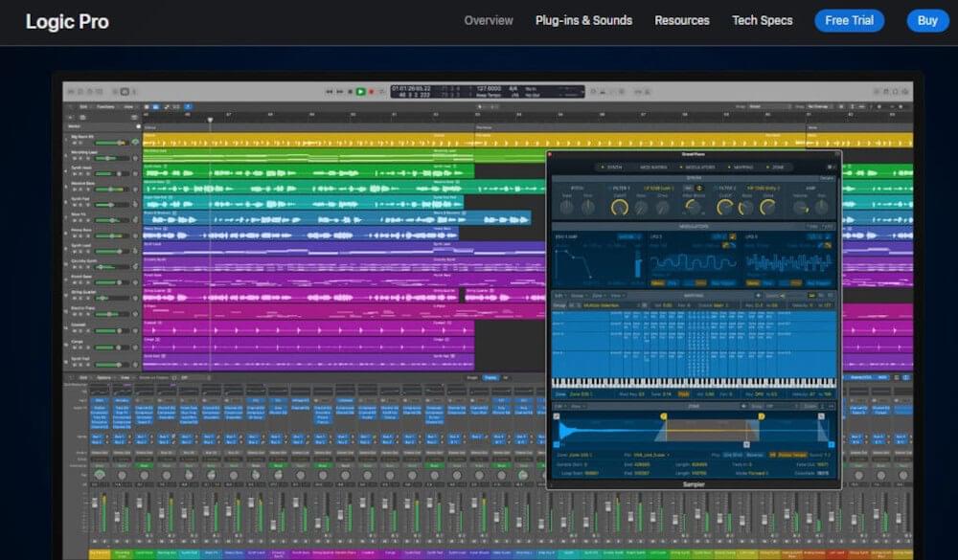Open the Mapping pane Zone menu
This screenshot has width=958, height=560.
coord(599,296)
